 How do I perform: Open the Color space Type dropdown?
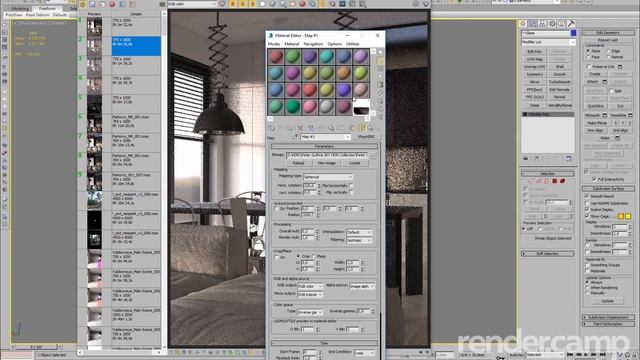310,312
